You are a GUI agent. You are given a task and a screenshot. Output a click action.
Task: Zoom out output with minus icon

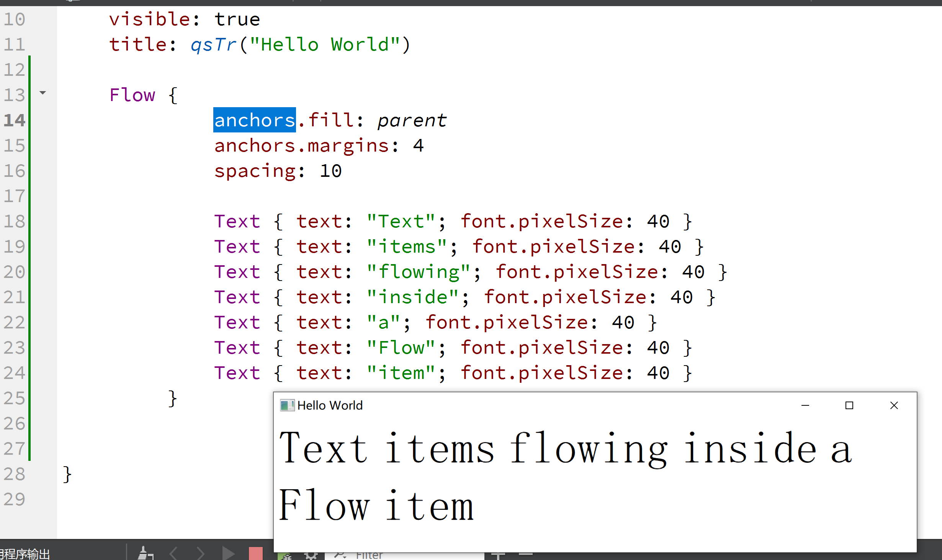(526, 554)
